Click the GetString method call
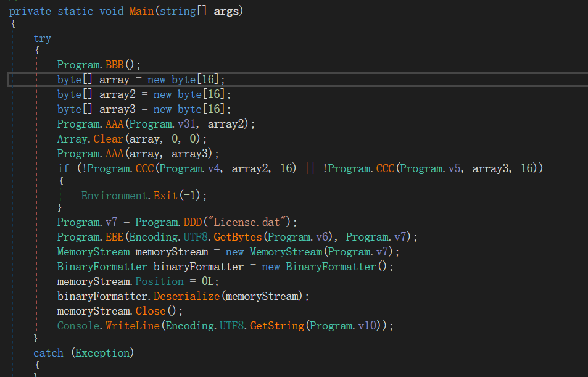This screenshot has width=588, height=377. click(277, 326)
